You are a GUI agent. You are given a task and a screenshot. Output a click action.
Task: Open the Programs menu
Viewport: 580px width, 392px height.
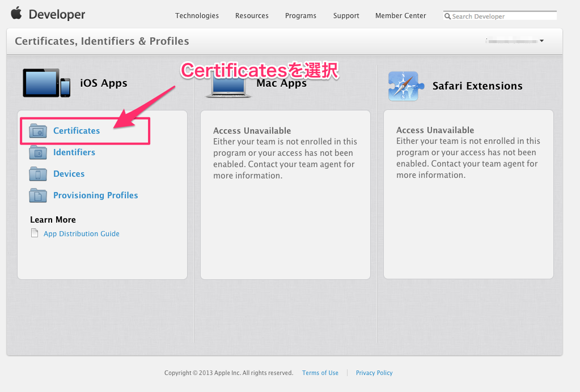coord(300,16)
